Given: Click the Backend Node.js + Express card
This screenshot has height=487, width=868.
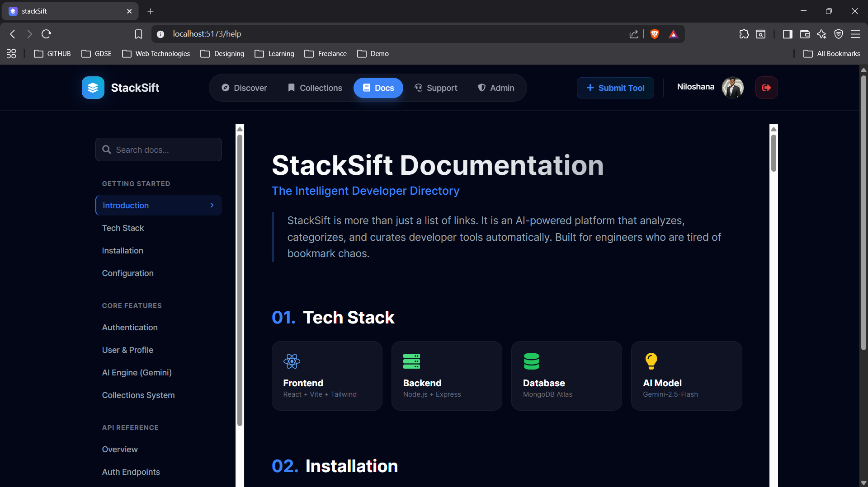Looking at the screenshot, I should (x=447, y=376).
